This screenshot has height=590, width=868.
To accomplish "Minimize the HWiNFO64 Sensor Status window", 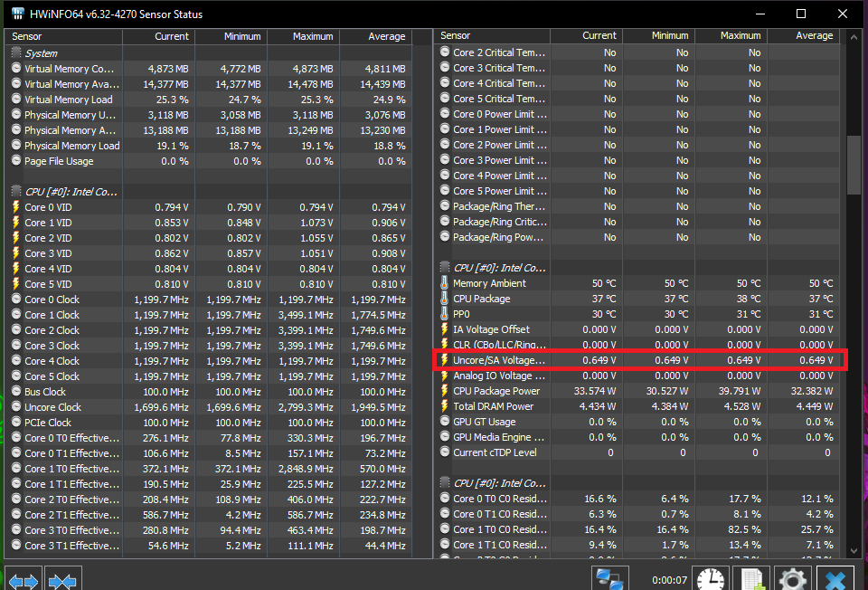I will [760, 14].
